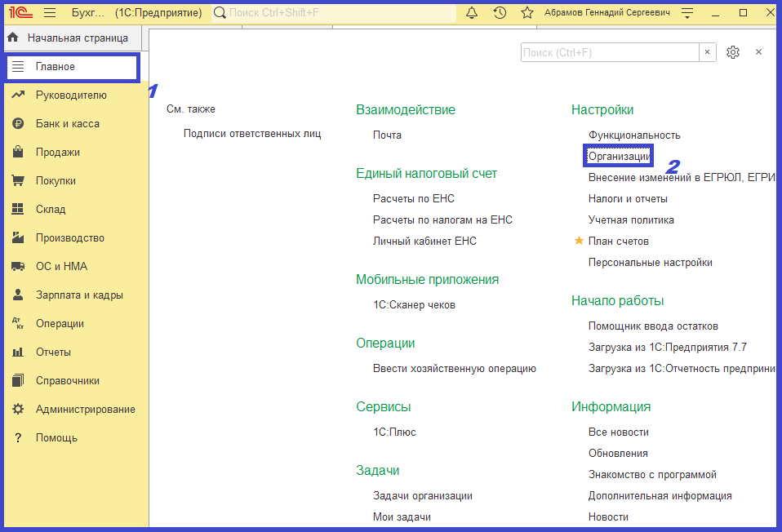This screenshot has width=782, height=532.
Task: Open the Банк и касса section
Action: point(67,124)
